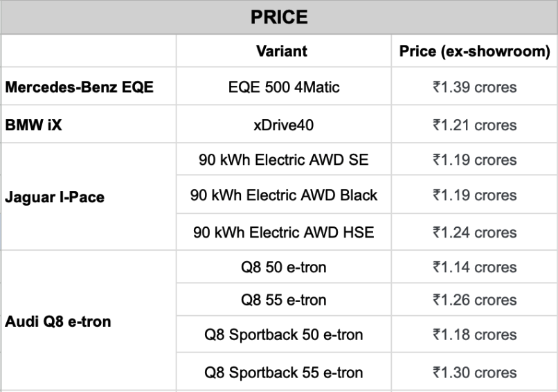Image resolution: width=558 pixels, height=392 pixels.
Task: Select the ₹1.21 crores price cell
Action: click(x=474, y=125)
